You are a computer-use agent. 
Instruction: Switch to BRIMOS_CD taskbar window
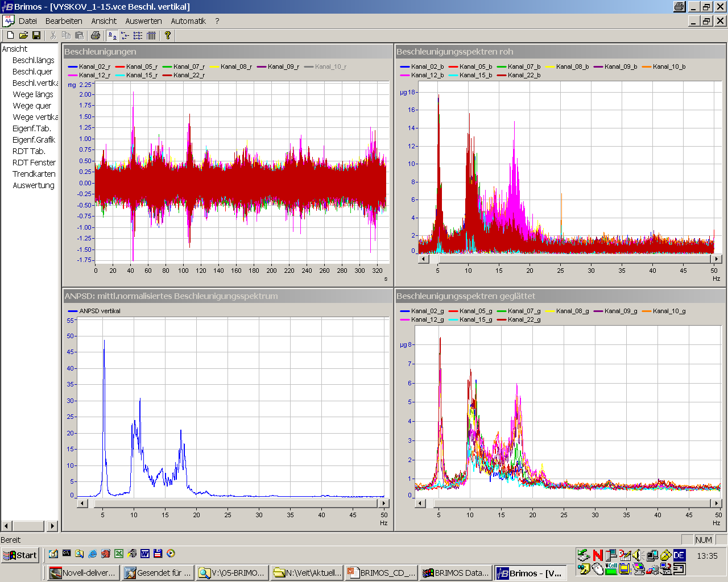pos(381,573)
